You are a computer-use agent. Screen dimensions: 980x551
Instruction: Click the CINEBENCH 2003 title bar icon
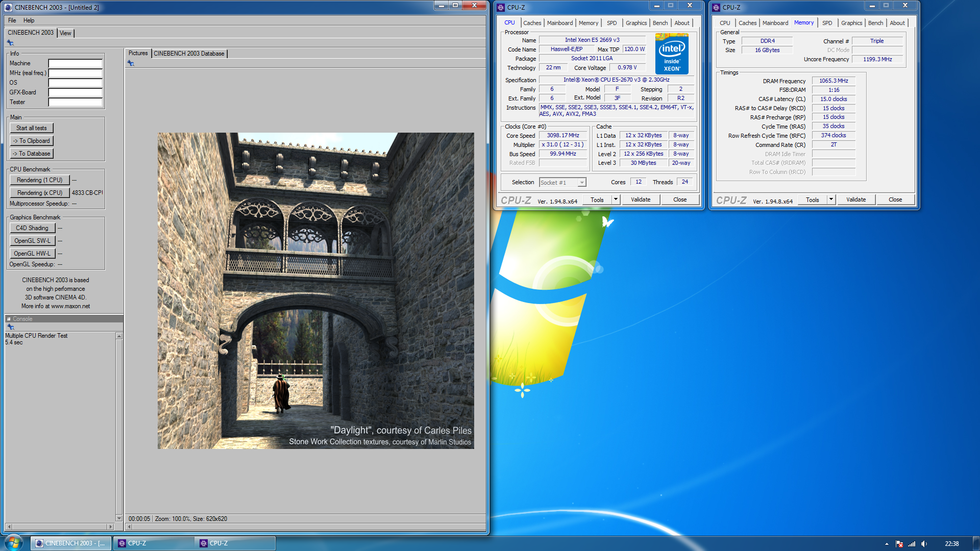[x=8, y=7]
